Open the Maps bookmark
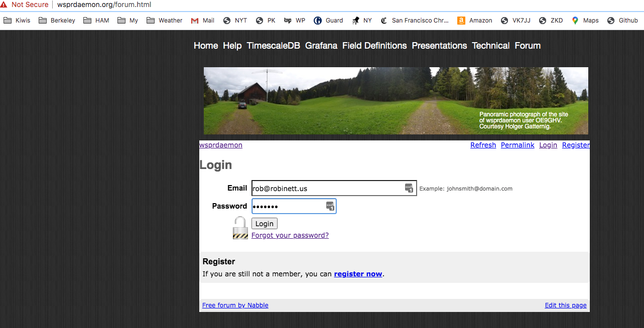Viewport: 644px width, 328px height. point(585,21)
